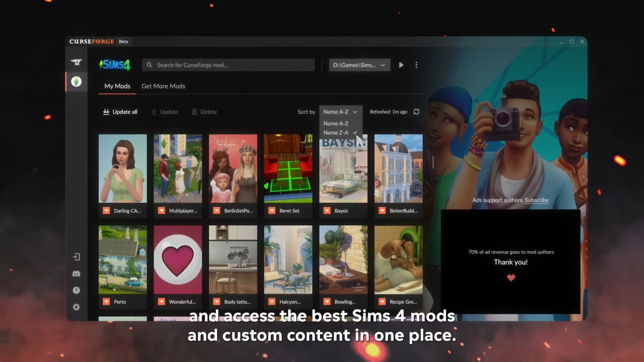Select the Sims 4 plumbob sidebar icon

click(x=76, y=81)
